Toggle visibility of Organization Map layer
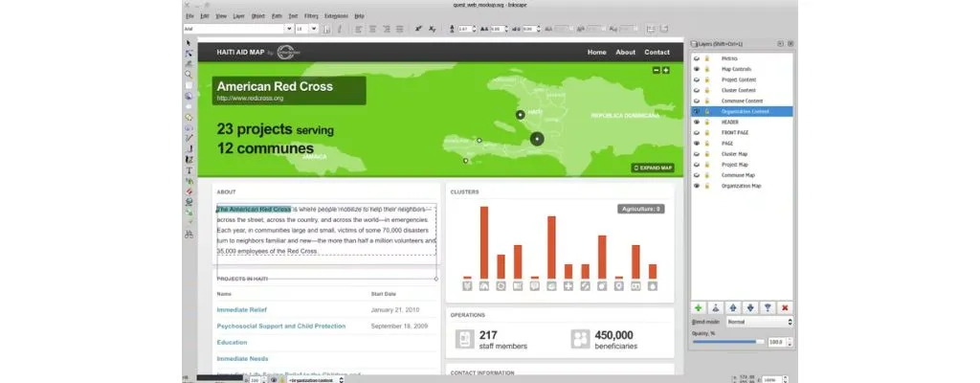The image size is (980, 383). pyautogui.click(x=697, y=186)
